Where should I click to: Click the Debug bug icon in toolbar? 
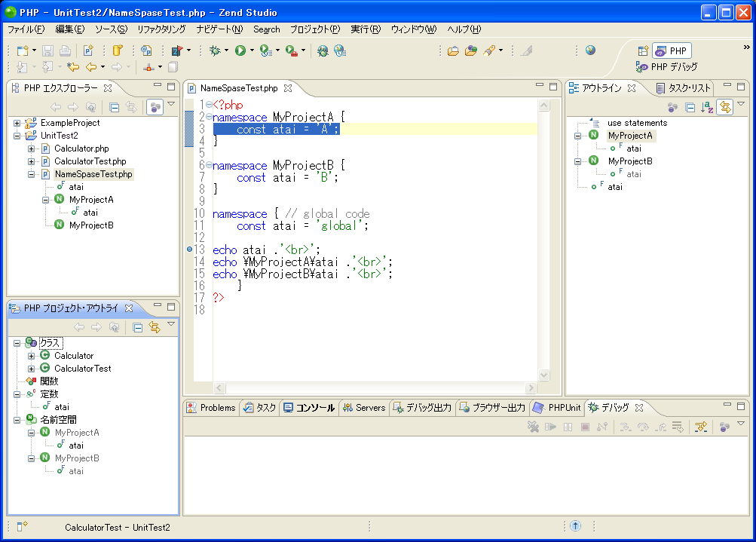215,51
